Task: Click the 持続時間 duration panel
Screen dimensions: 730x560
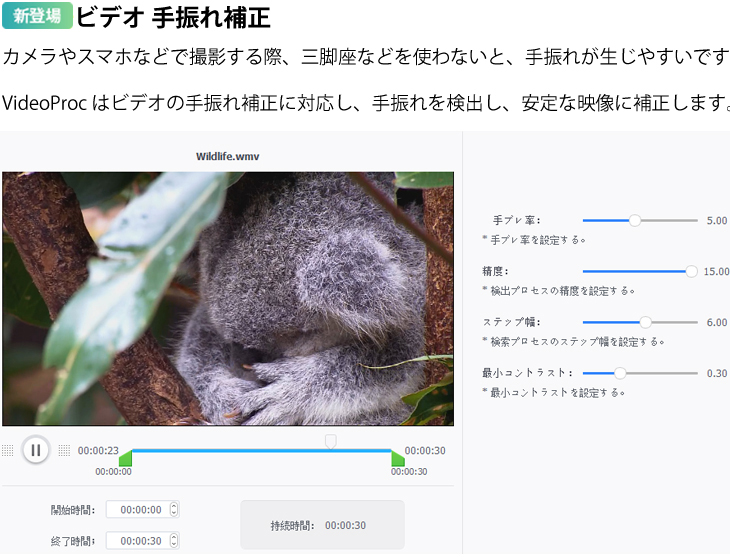Action: (x=322, y=525)
